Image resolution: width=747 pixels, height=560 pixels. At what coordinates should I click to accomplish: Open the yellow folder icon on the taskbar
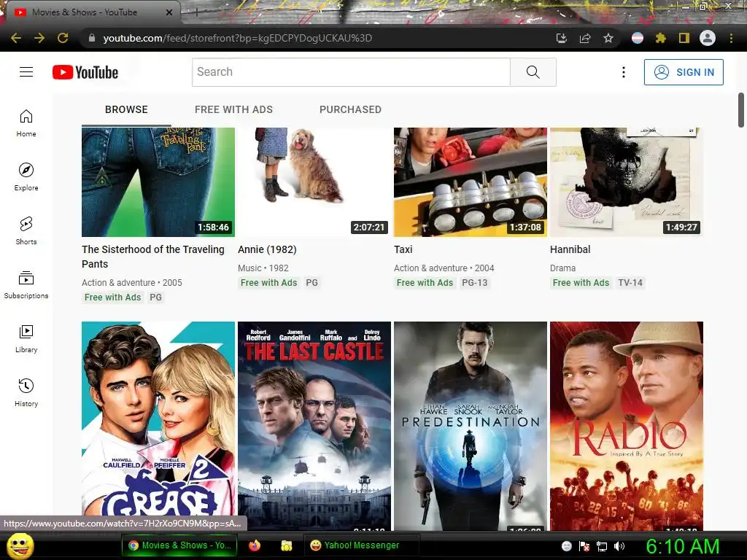tap(286, 545)
